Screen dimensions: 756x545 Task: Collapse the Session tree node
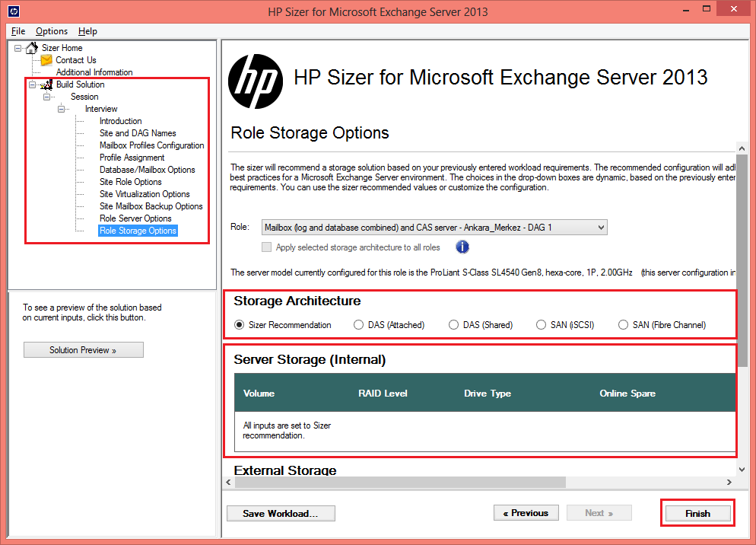click(46, 97)
